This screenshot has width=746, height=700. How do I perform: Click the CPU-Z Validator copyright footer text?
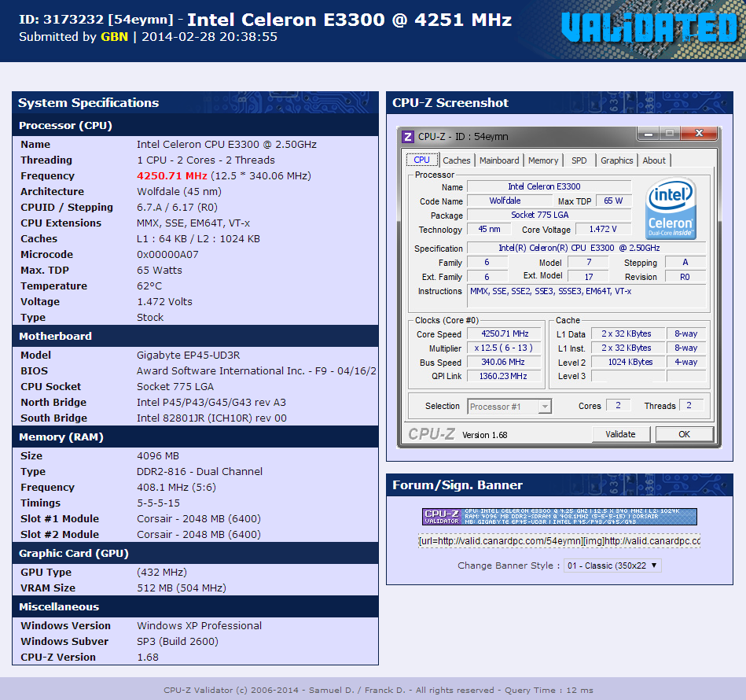[378, 690]
